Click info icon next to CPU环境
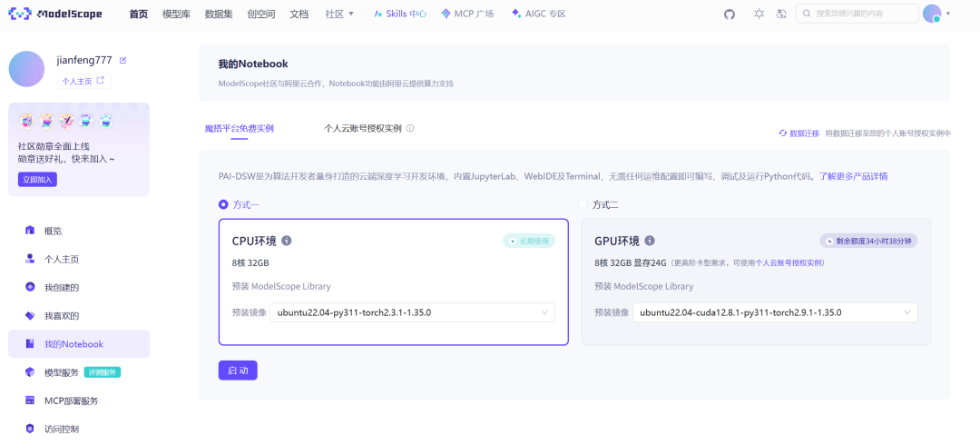 (x=286, y=241)
